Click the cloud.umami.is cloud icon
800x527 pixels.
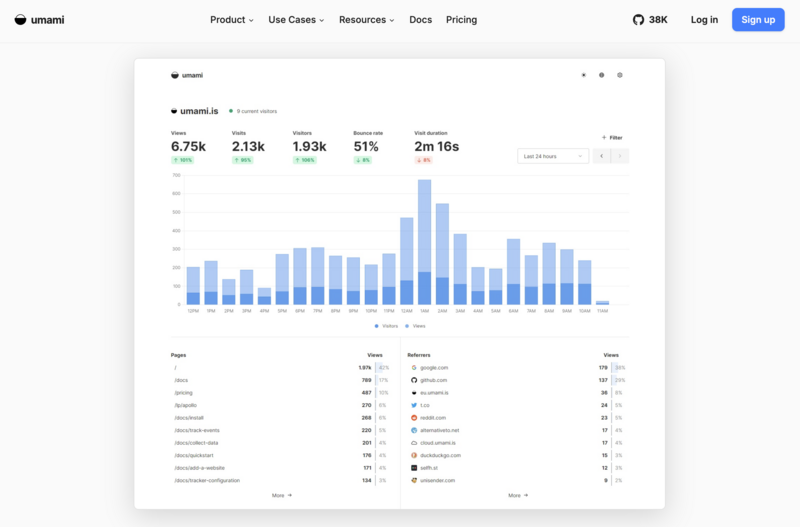point(414,443)
